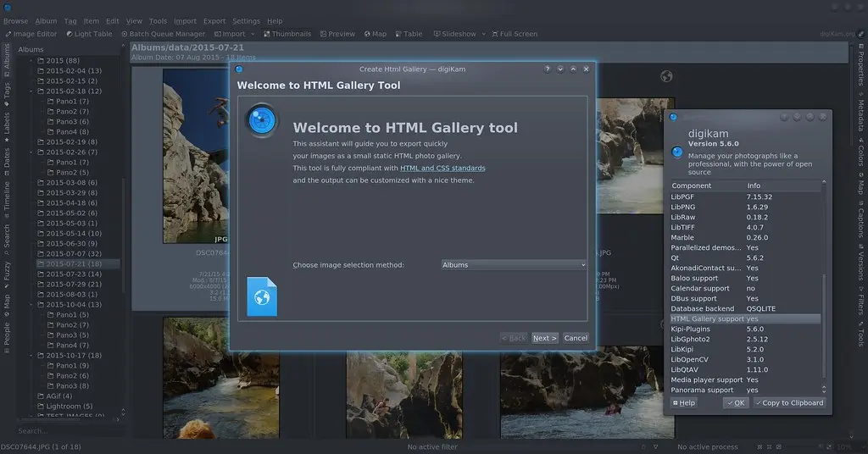Collapse the 2015-02-18 album tree
The image size is (868, 454).
31,91
